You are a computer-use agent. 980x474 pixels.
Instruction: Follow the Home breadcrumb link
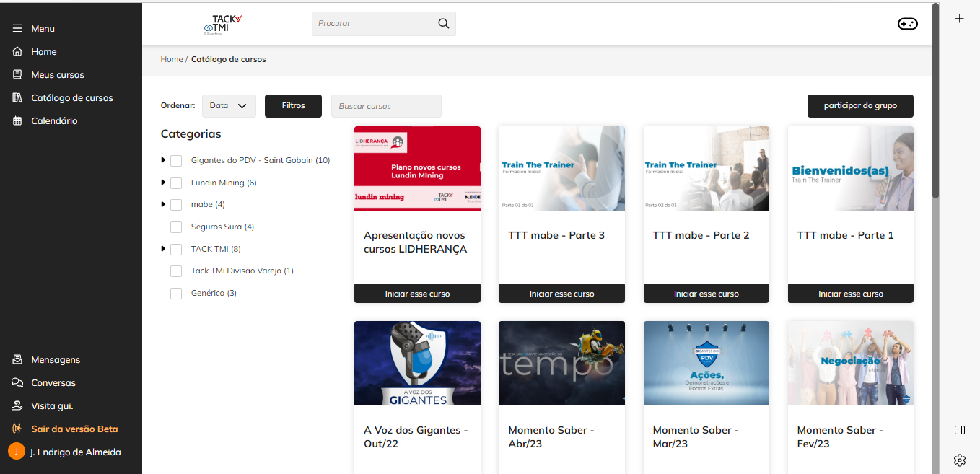tap(171, 59)
